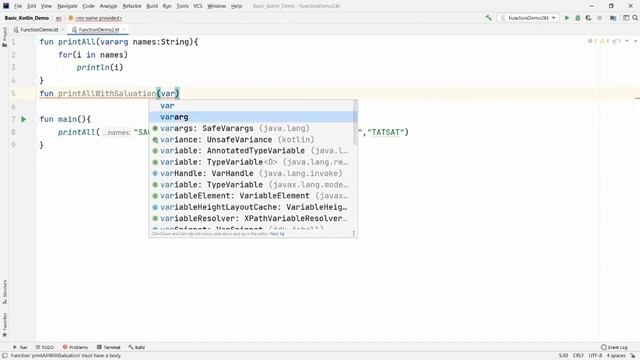Click the no name provided breadcrumb
The width and height of the screenshot is (640, 360).
tap(95, 18)
